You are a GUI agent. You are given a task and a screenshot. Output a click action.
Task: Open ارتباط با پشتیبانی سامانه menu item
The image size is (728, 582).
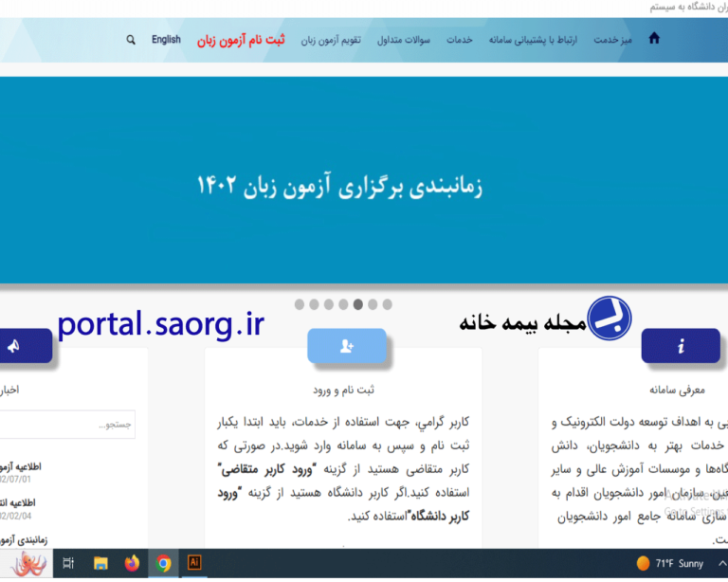[533, 40]
